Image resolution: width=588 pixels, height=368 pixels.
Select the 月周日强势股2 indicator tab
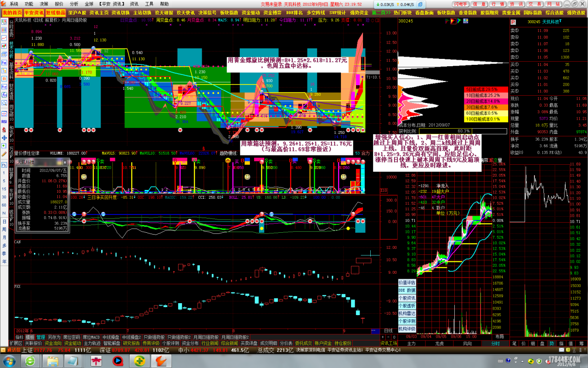pos(235,337)
